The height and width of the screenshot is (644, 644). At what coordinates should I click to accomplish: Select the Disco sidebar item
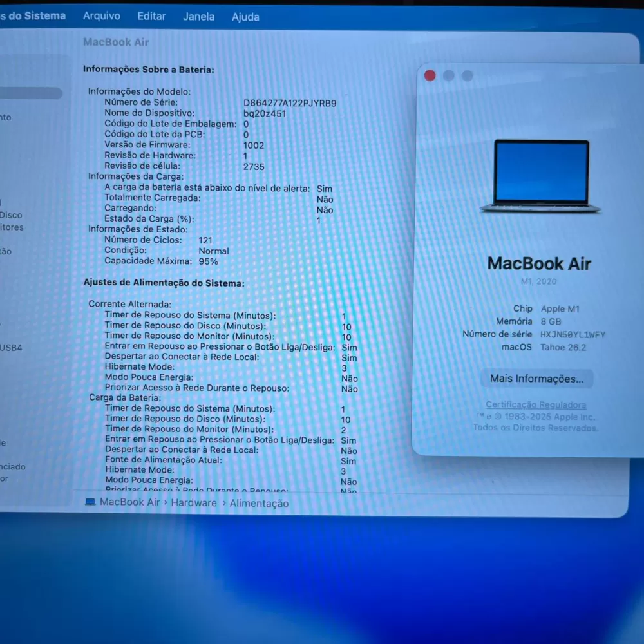11,215
